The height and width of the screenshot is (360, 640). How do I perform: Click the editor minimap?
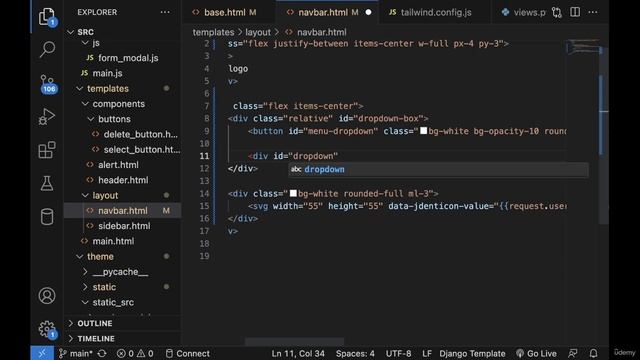click(x=582, y=47)
